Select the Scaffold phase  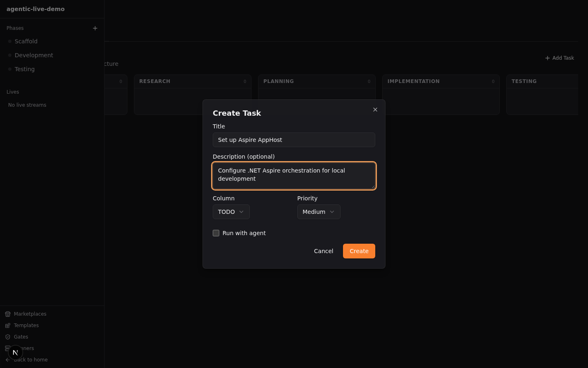[26, 41]
